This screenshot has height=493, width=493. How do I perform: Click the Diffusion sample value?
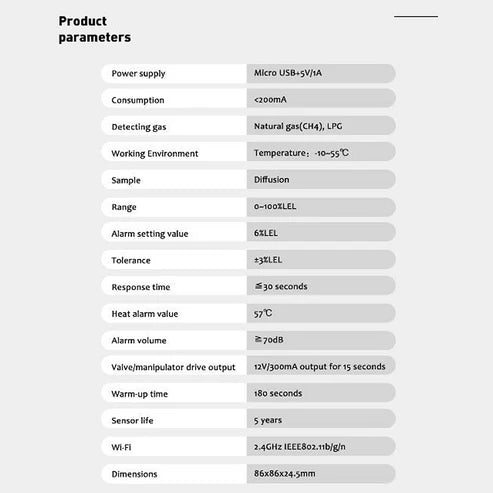272,180
